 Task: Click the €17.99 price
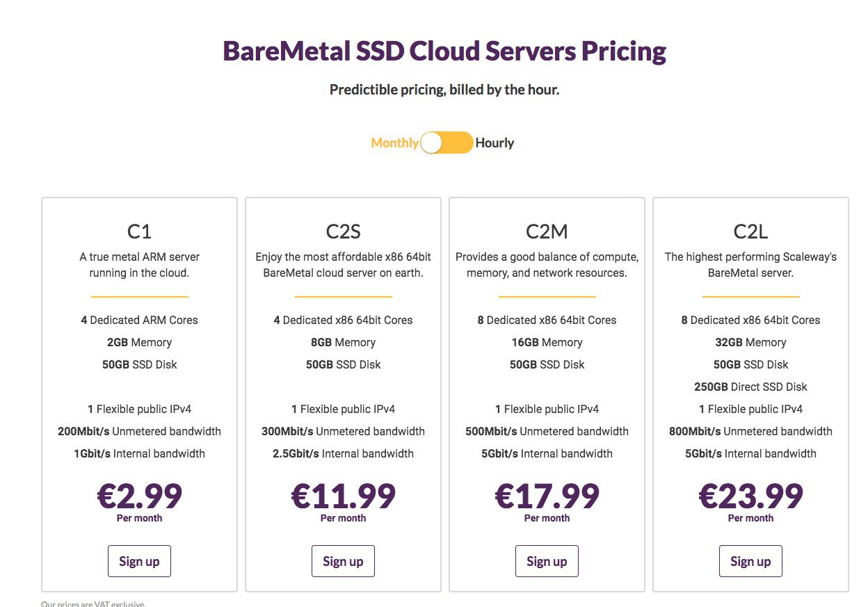(x=547, y=496)
